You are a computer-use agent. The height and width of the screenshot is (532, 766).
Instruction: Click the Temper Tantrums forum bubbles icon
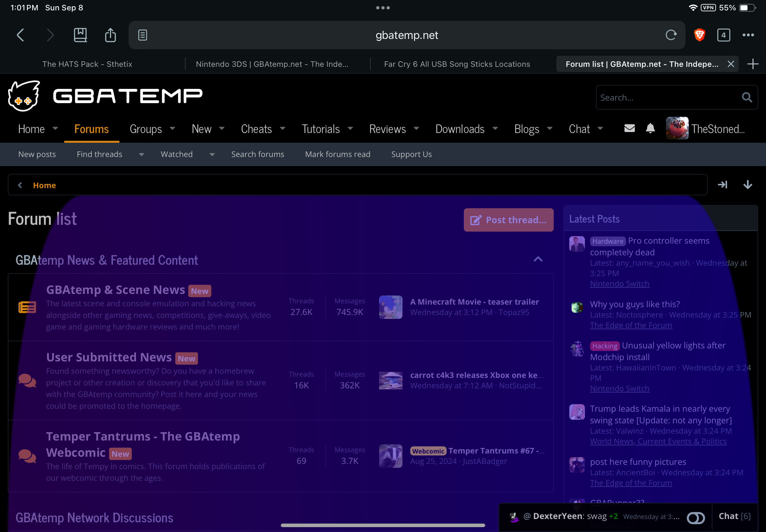click(x=27, y=456)
